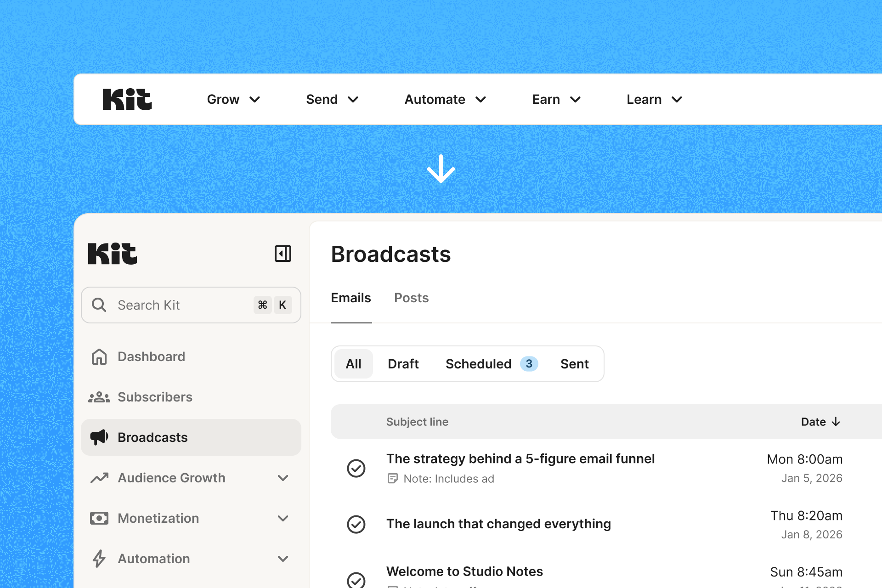Screen dimensions: 882x588
Task: Click the Kit logo in top navigation bar
Action: click(x=127, y=99)
